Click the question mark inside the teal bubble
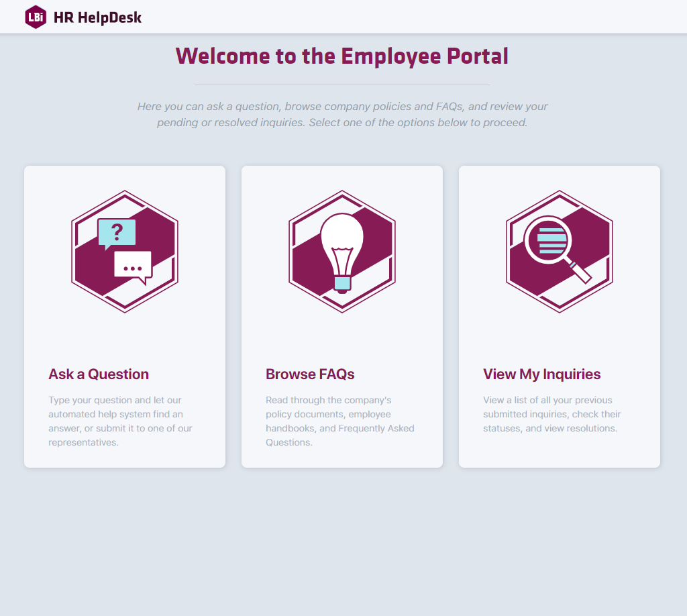Screen dimensions: 687x616 [x=117, y=232]
